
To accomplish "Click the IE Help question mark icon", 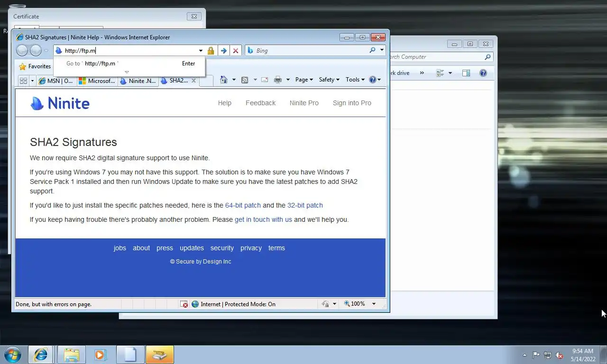I will pos(373,80).
